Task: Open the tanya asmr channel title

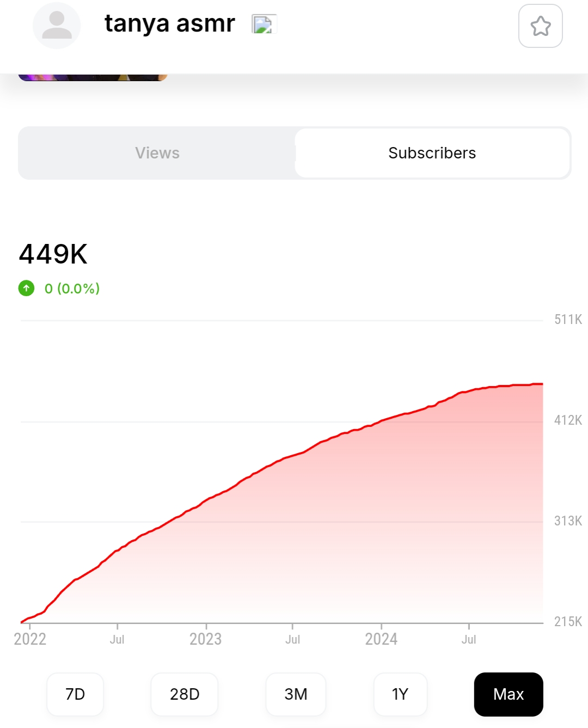Action: [x=170, y=23]
